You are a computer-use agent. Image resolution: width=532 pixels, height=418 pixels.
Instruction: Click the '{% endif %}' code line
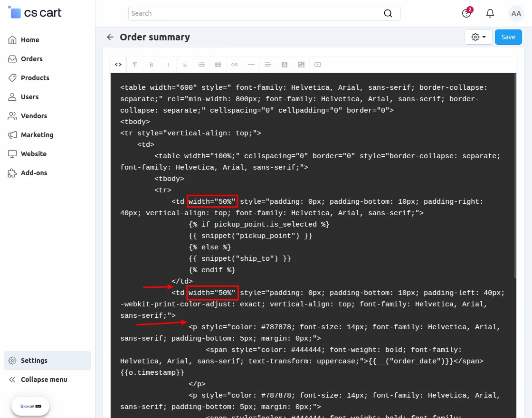[x=212, y=270]
